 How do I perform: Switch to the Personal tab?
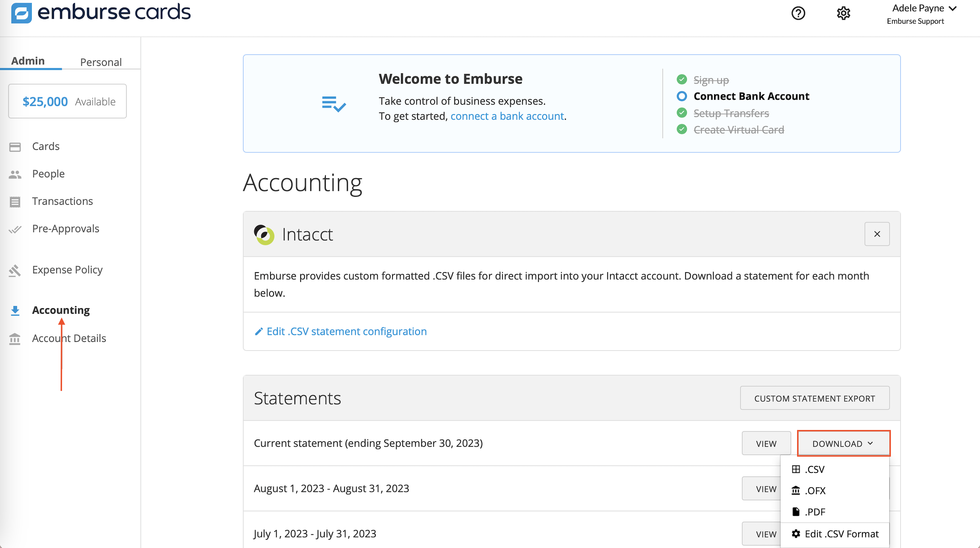101,62
